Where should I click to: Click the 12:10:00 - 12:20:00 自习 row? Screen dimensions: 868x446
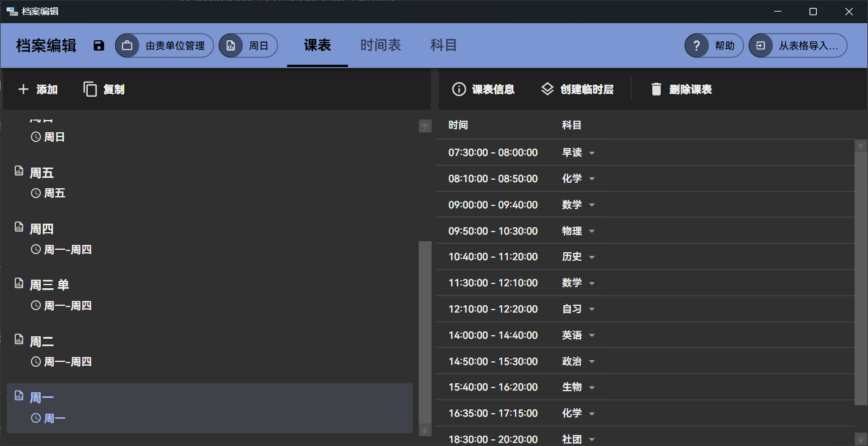(x=493, y=310)
